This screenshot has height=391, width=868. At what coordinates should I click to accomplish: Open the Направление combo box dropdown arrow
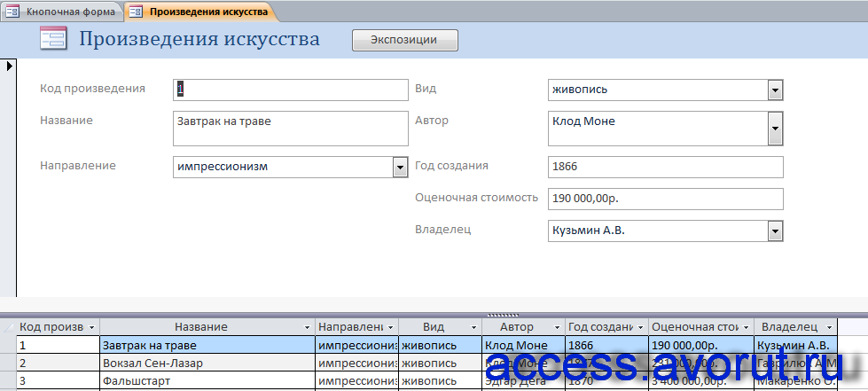[400, 168]
